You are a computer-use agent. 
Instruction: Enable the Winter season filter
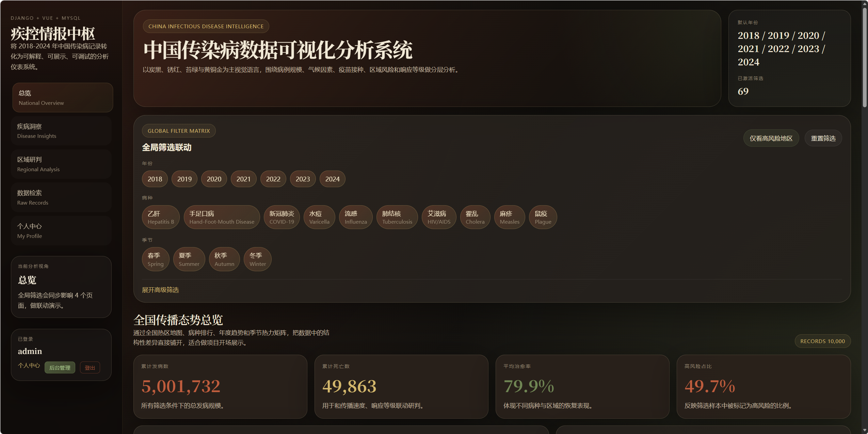(x=257, y=259)
